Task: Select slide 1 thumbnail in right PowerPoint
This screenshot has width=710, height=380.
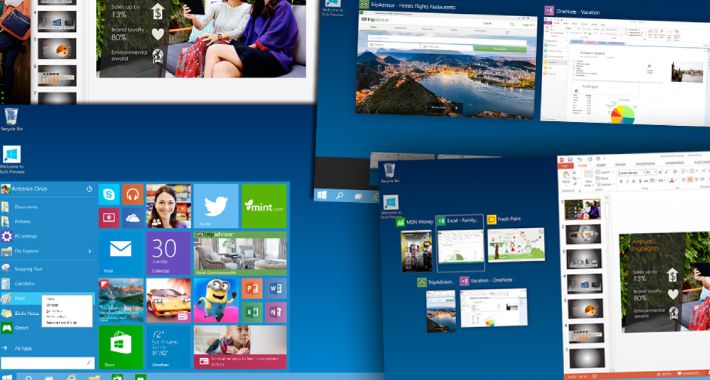Action: [583, 209]
